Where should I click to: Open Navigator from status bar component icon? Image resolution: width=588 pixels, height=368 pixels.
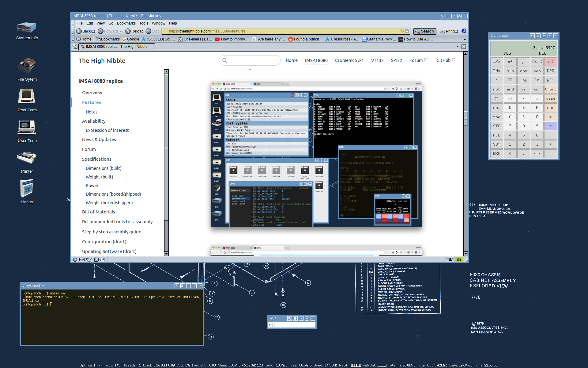point(75,259)
